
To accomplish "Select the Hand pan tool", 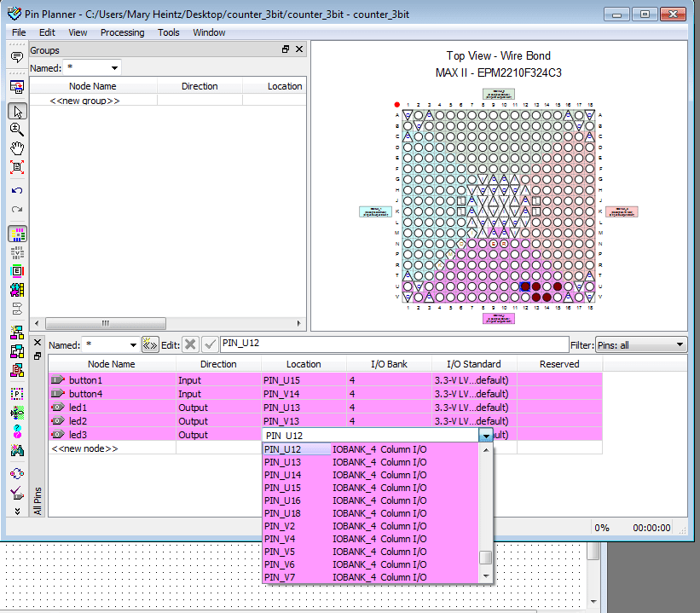I will (17, 147).
